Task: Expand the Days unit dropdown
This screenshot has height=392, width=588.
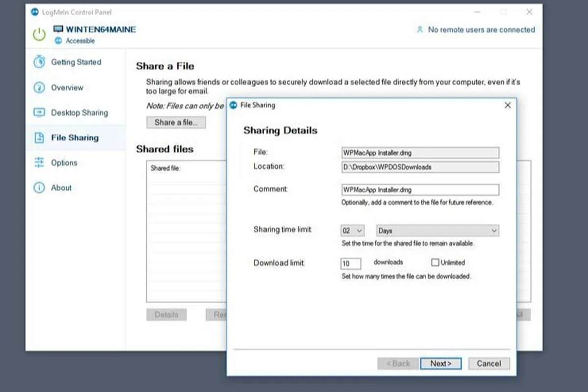Action: click(x=438, y=231)
